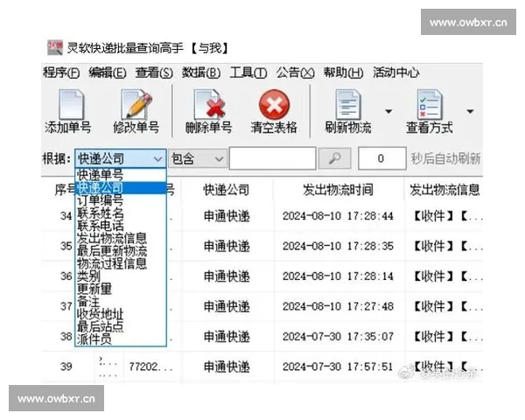525x420 pixels.
Task: Select row number 38
Action: [x=66, y=336]
